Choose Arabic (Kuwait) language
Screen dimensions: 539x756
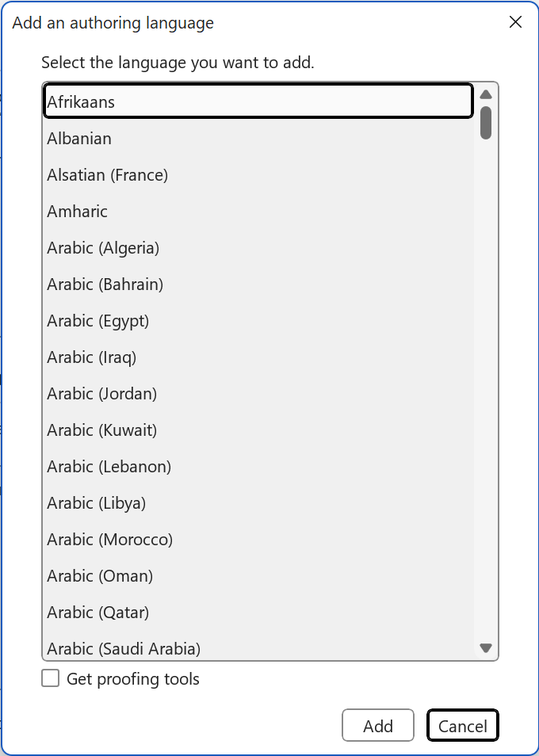[x=258, y=430]
